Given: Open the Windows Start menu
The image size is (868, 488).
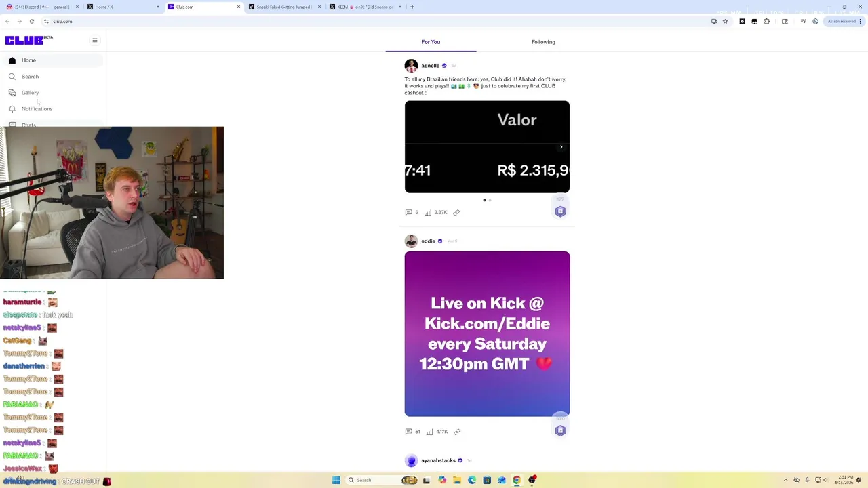Looking at the screenshot, I should pyautogui.click(x=336, y=481).
